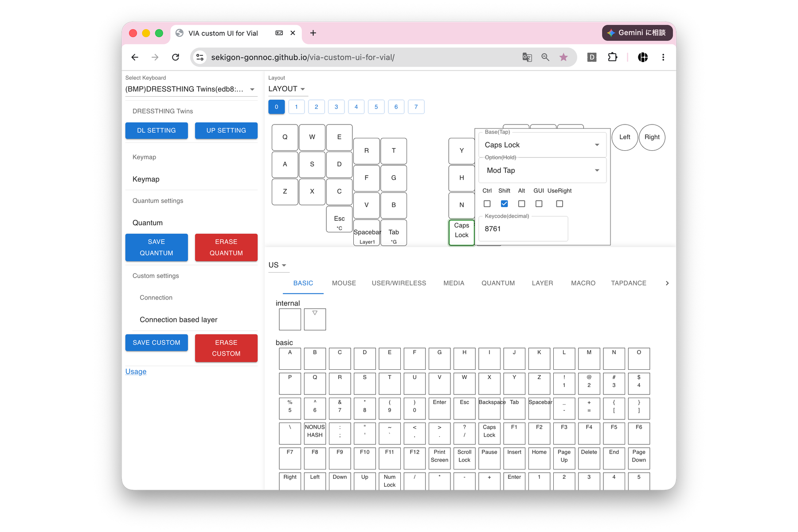Image resolution: width=798 pixels, height=532 pixels.
Task: Pick the Page Down keycode
Action: (x=639, y=458)
